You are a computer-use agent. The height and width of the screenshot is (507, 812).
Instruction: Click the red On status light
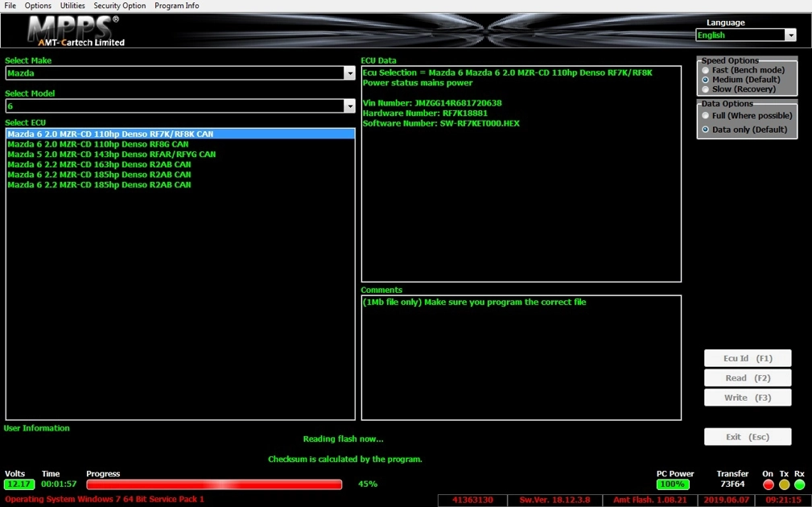click(769, 484)
